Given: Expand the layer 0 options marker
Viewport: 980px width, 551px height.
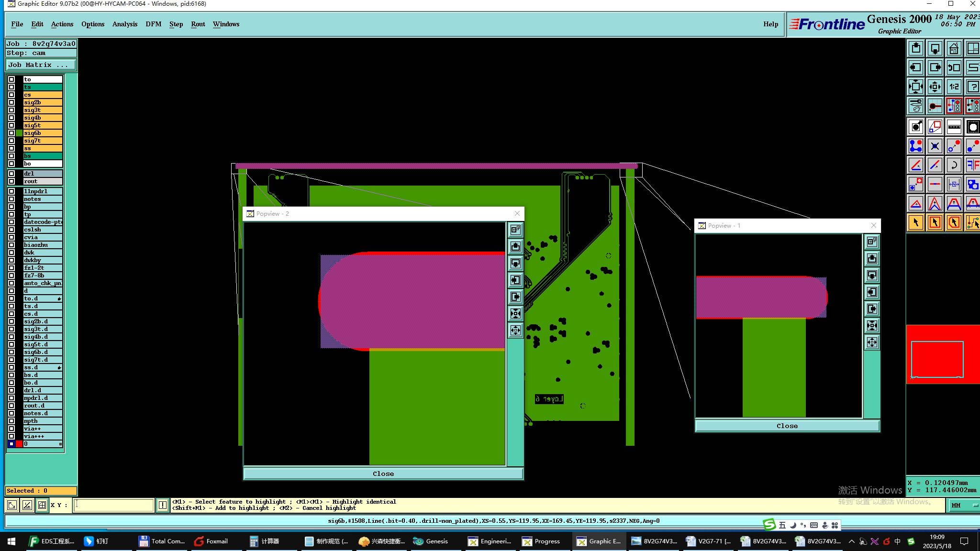Looking at the screenshot, I should tap(60, 444).
